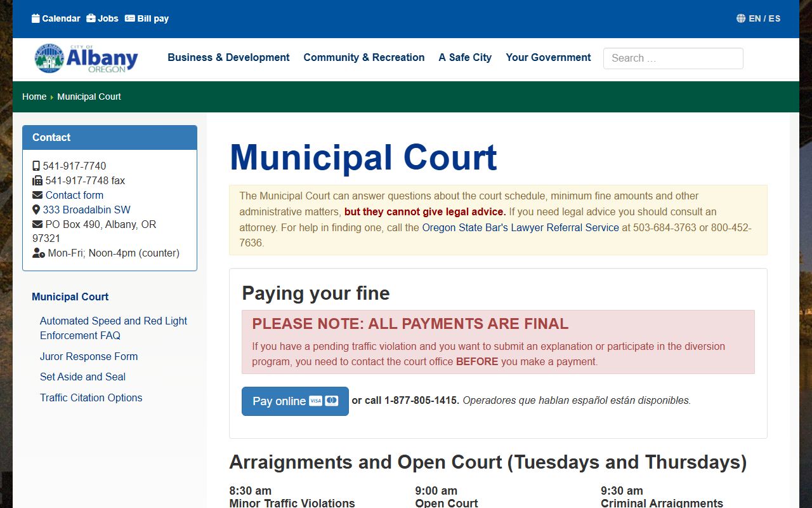Click the person-clock hours icon

point(39,253)
